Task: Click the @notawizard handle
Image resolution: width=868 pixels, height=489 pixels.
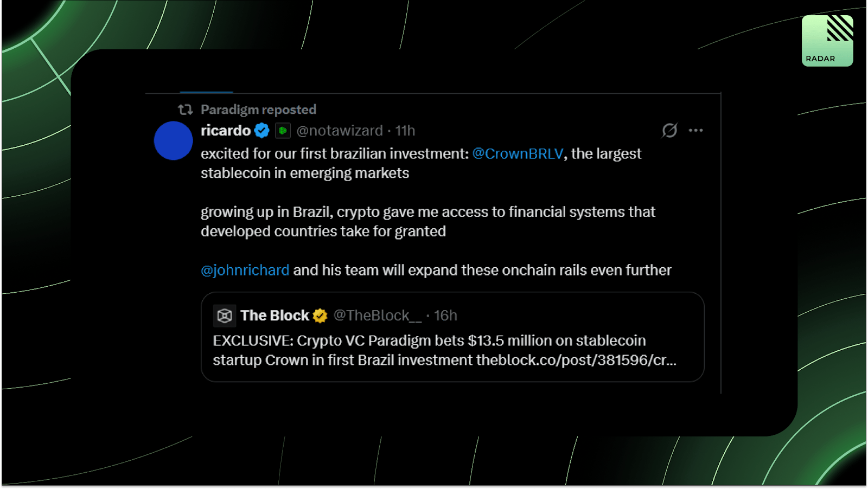Action: 340,131
